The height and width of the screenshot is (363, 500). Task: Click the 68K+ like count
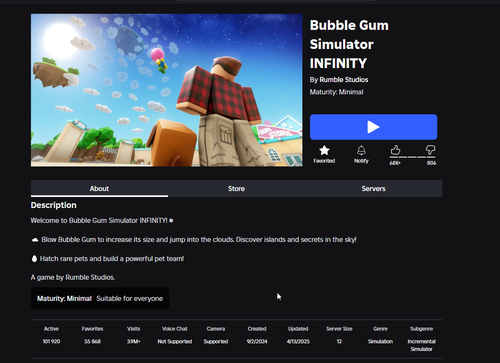coord(395,163)
